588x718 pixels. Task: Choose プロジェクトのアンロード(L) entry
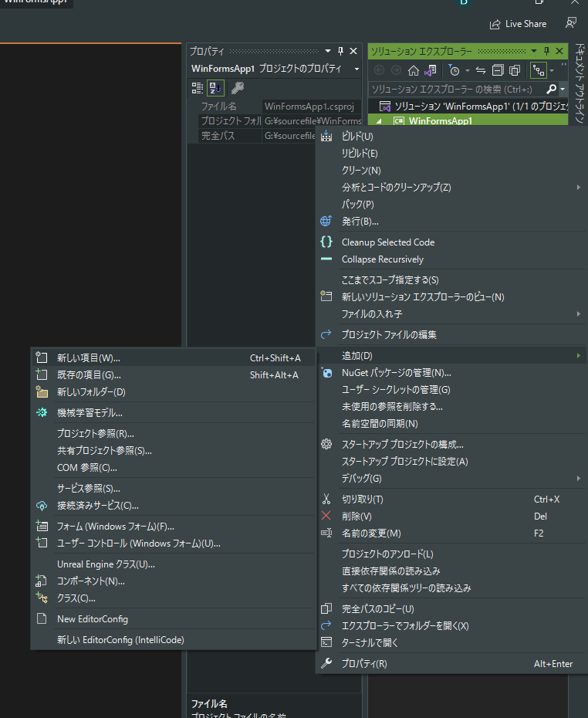[451, 554]
